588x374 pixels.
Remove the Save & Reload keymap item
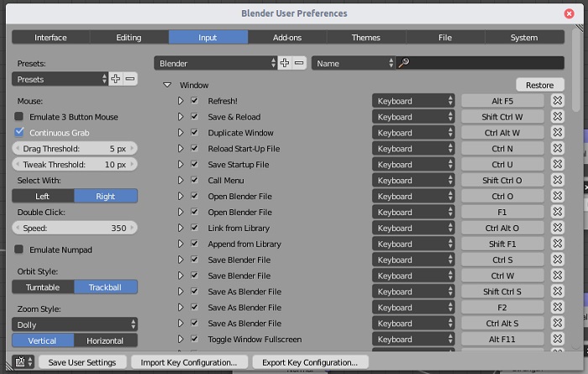click(x=557, y=117)
